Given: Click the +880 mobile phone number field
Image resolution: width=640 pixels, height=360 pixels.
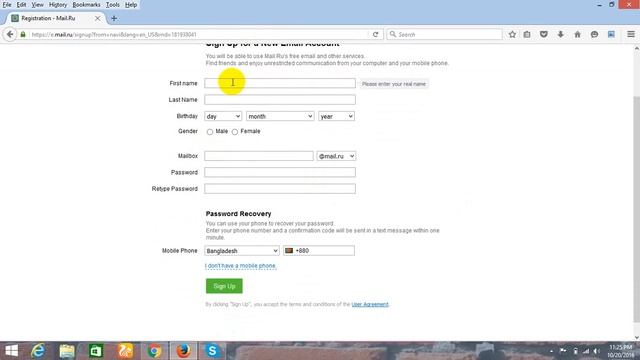Looking at the screenshot, I should 319,251.
